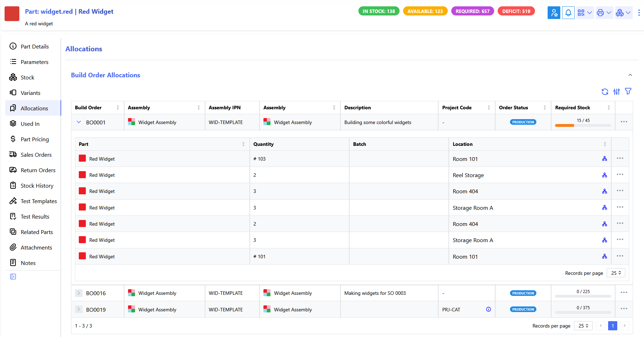Collapse the BO0001 build order row
The height and width of the screenshot is (337, 644).
click(x=79, y=122)
